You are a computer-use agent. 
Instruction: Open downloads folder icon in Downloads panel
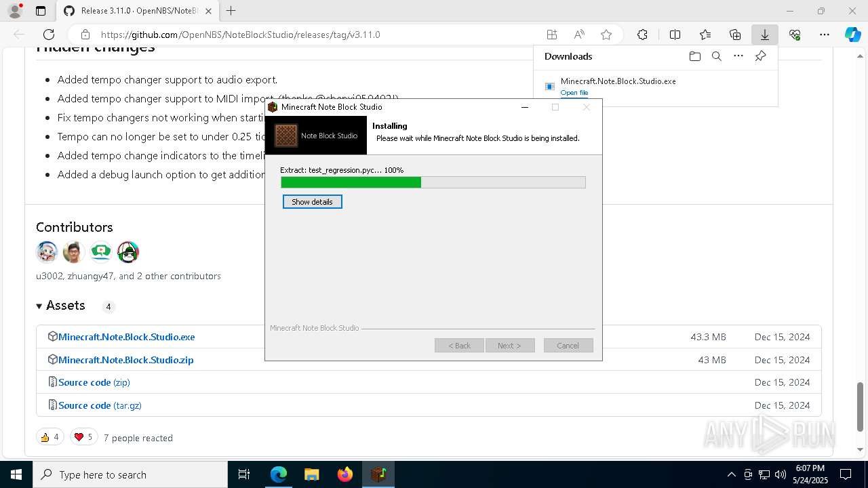[x=694, y=56]
